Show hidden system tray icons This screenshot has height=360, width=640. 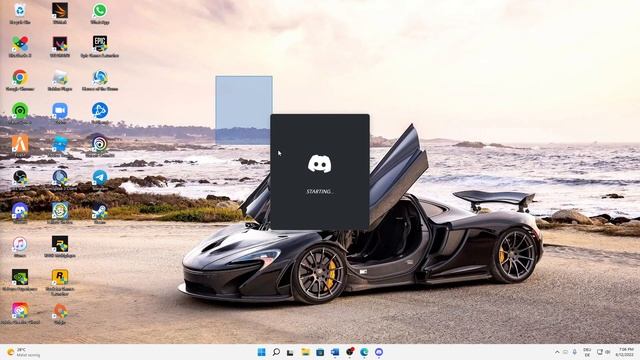557,352
